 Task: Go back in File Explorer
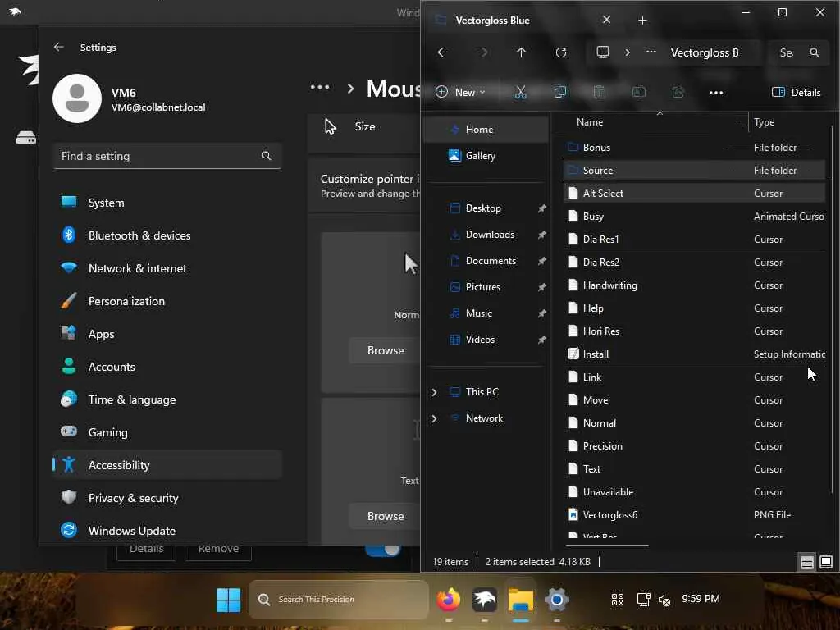pos(442,52)
